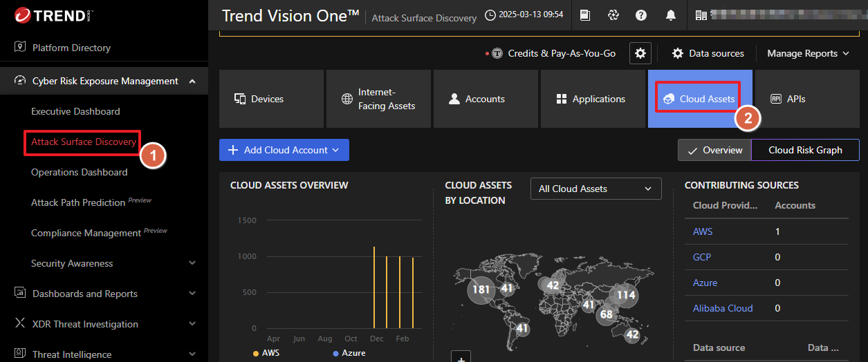Image resolution: width=868 pixels, height=362 pixels.
Task: Switch to the Overview view toggle
Action: pos(714,150)
